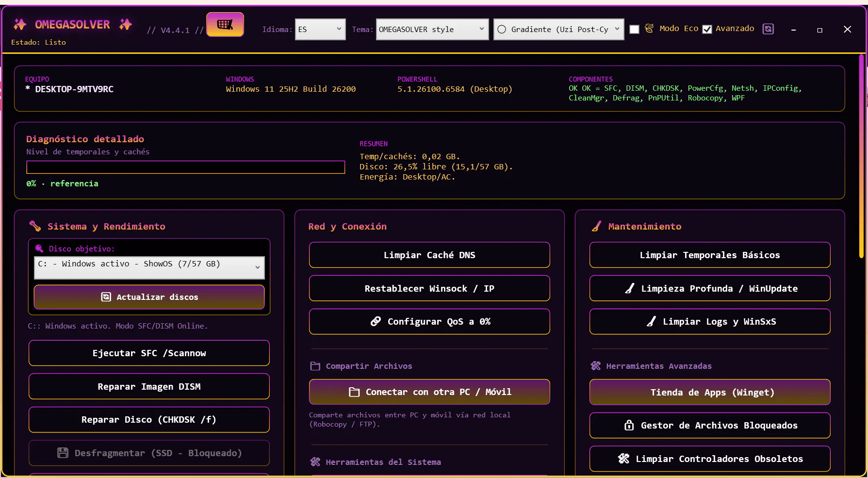Click the Actualizar discos button
Screen dimensions: 868x478
pos(149,297)
